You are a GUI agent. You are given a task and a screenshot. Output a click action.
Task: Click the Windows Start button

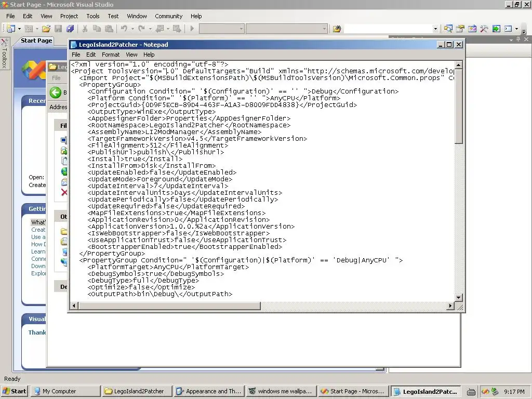(14, 391)
